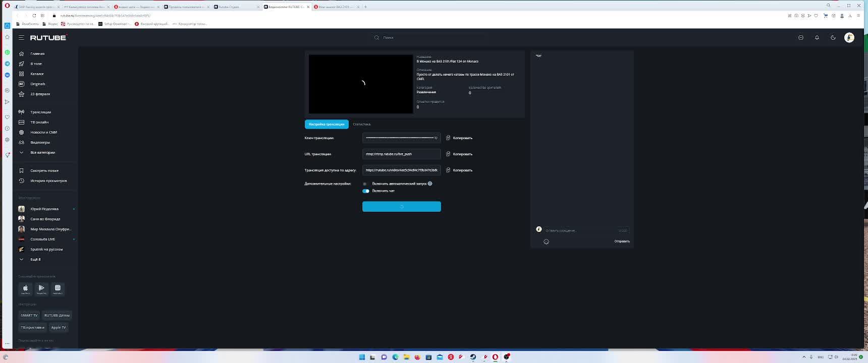Click the video preview player
This screenshot has height=363, width=868.
coord(361,84)
